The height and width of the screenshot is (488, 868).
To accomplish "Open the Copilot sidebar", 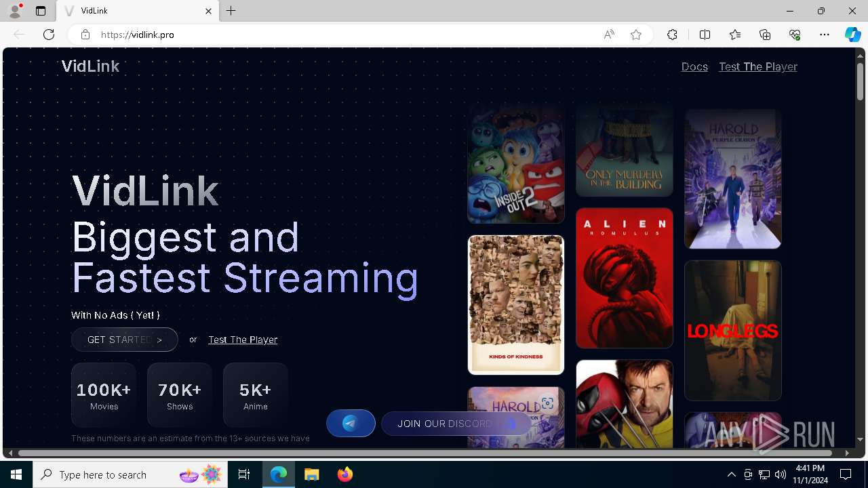I will pyautogui.click(x=852, y=35).
